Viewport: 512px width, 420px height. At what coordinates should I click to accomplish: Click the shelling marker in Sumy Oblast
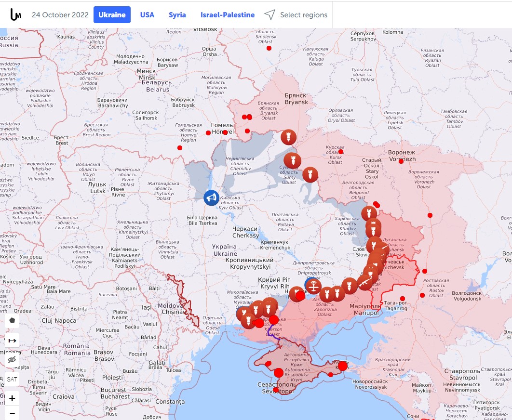point(292,160)
